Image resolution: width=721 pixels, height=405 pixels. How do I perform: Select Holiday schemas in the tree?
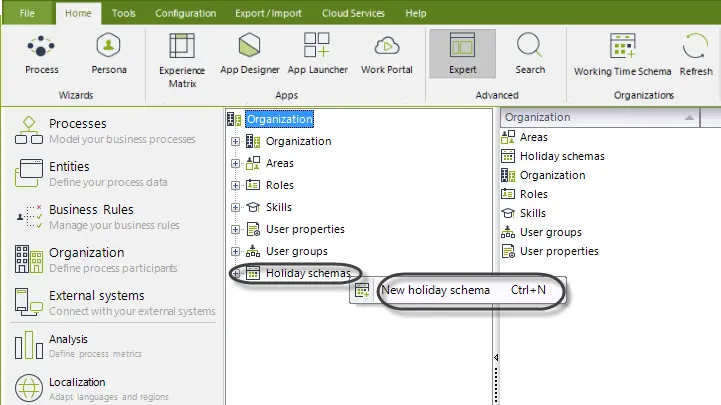pos(308,274)
